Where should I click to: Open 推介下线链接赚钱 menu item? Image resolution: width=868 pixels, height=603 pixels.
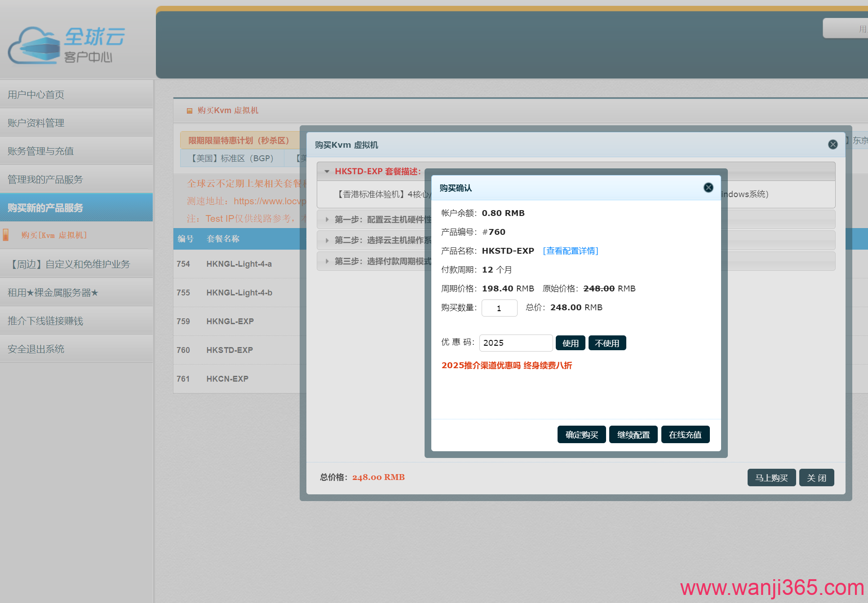coord(76,321)
